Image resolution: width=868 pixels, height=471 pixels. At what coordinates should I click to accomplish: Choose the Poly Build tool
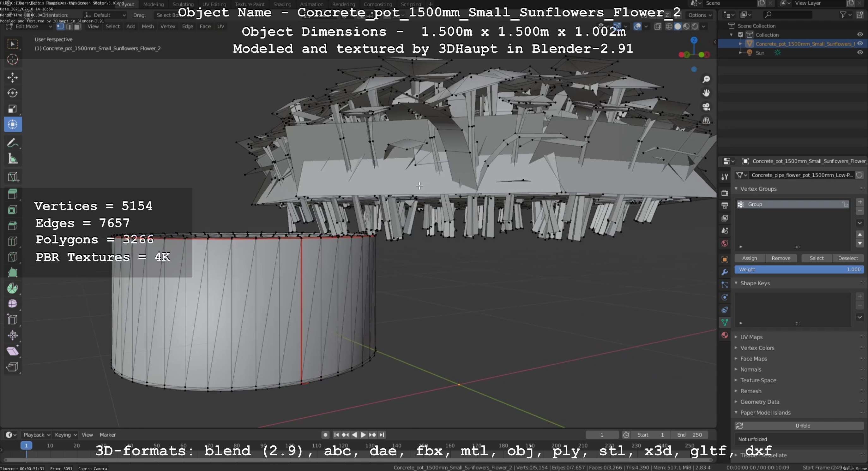(12, 272)
